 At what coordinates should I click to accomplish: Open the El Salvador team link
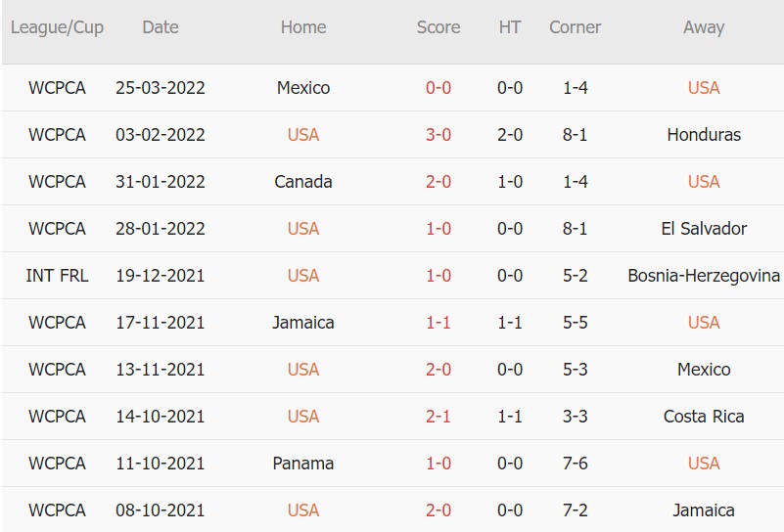(703, 229)
